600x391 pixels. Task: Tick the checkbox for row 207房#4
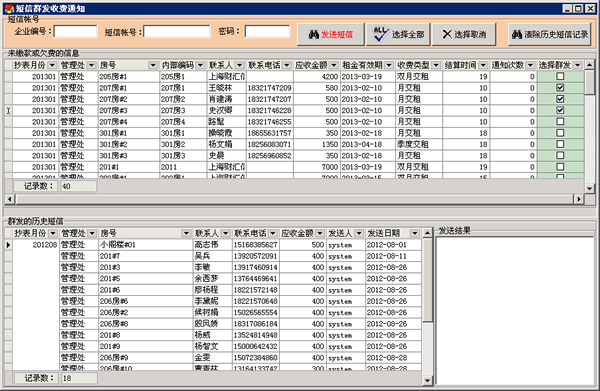[560, 122]
